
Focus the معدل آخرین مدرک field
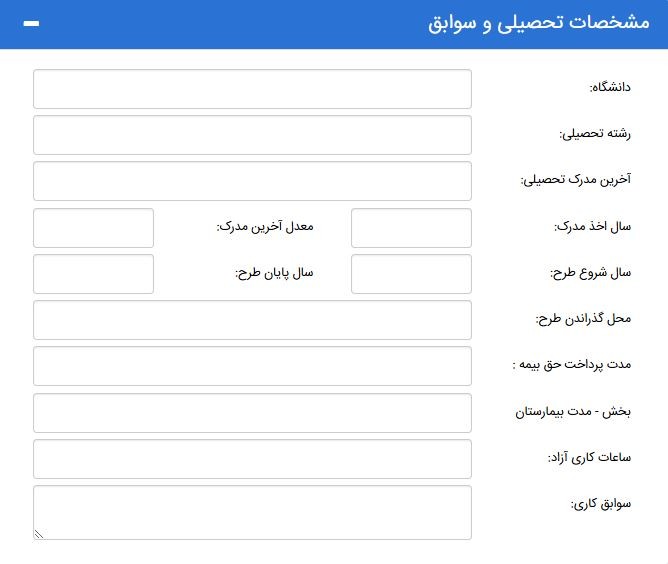click(x=93, y=228)
